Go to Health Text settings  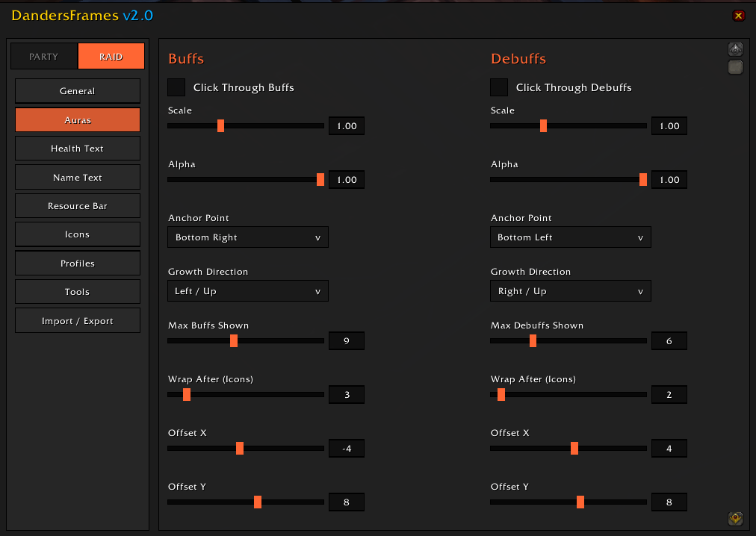click(78, 149)
